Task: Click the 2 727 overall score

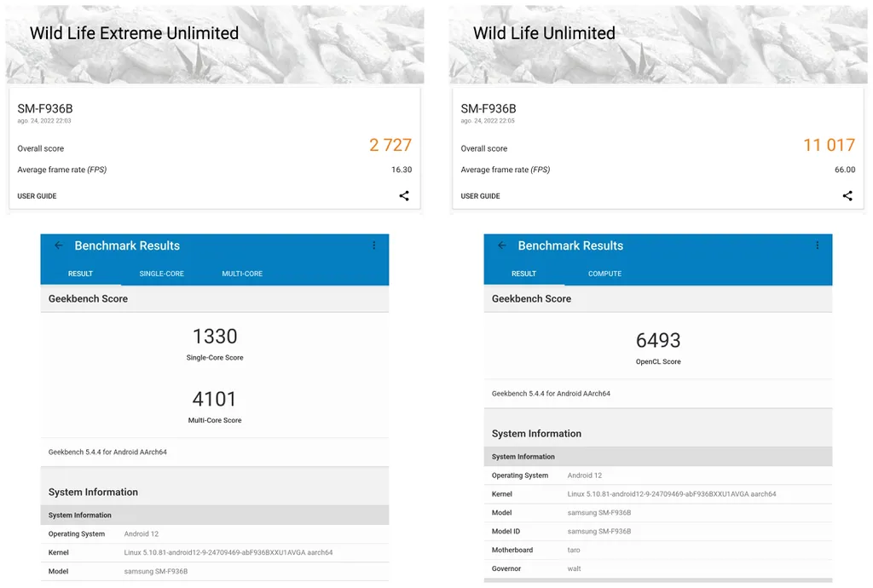Action: pos(390,146)
